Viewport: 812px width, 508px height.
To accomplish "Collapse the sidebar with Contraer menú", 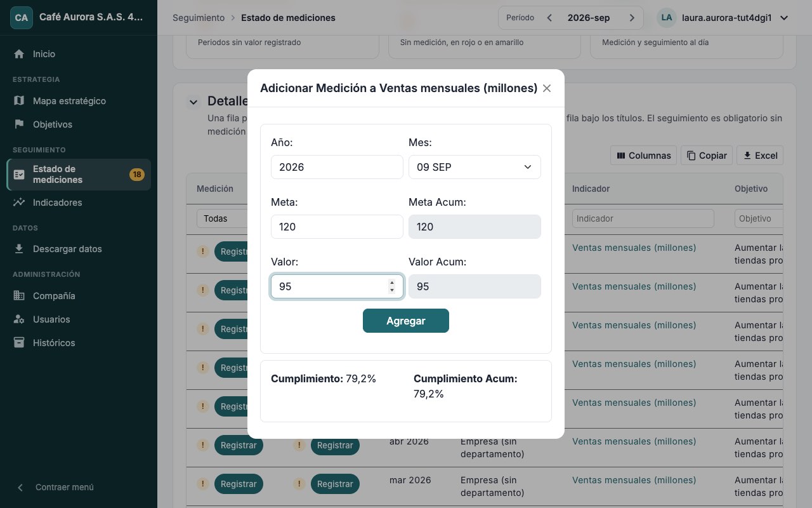I will [56, 487].
